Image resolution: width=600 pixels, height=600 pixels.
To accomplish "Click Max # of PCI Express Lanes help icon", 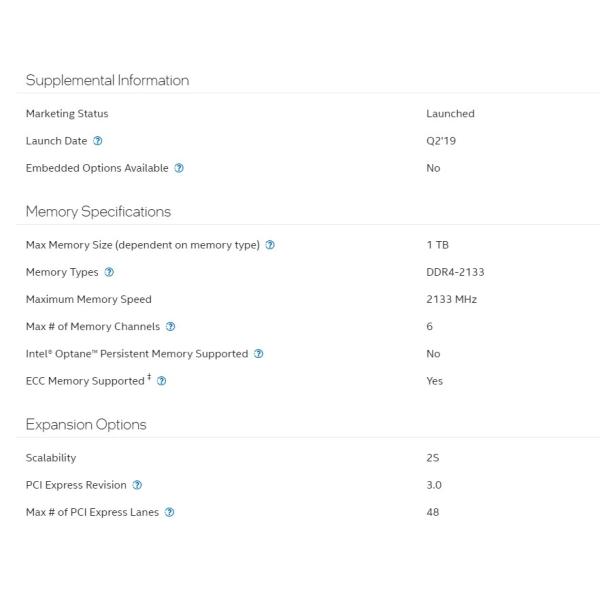I will point(169,512).
